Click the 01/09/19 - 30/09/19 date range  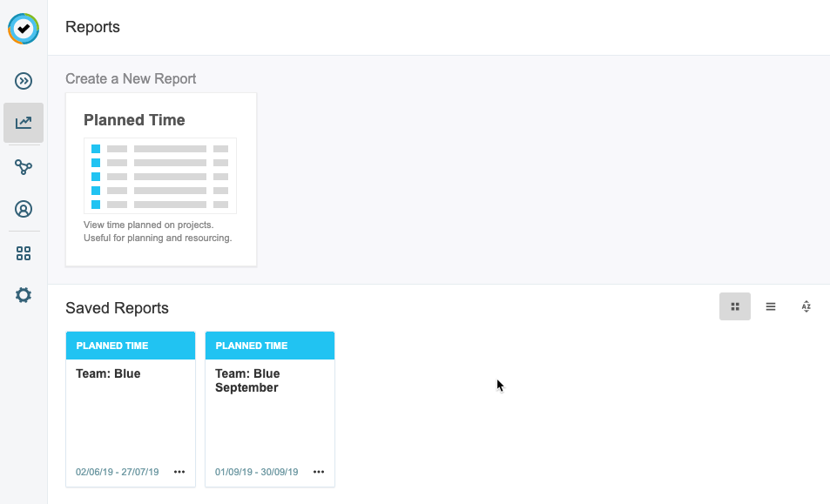point(257,472)
